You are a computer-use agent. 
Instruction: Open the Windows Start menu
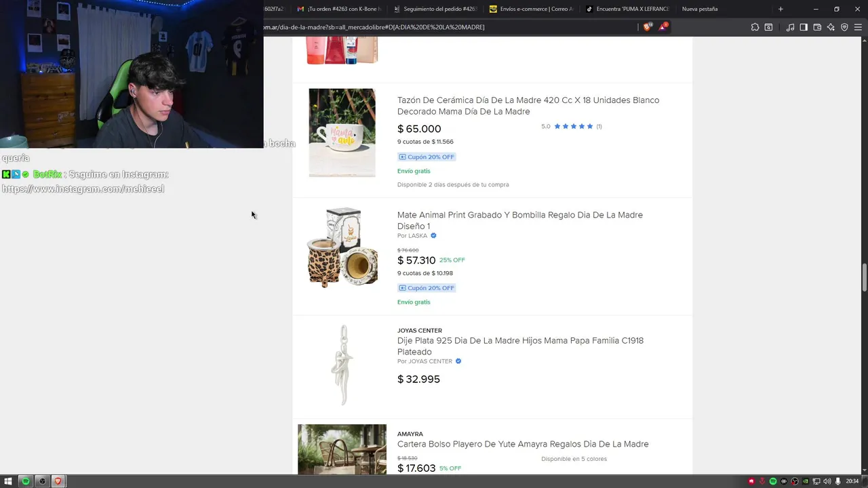9,481
